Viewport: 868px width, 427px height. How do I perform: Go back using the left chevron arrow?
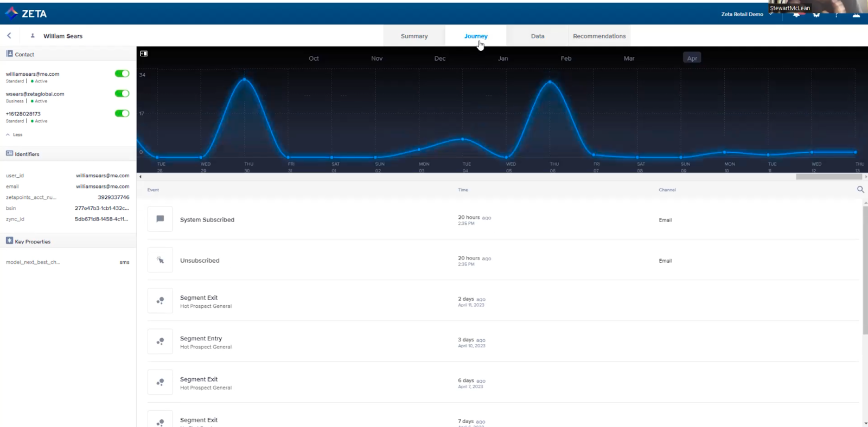tap(9, 36)
